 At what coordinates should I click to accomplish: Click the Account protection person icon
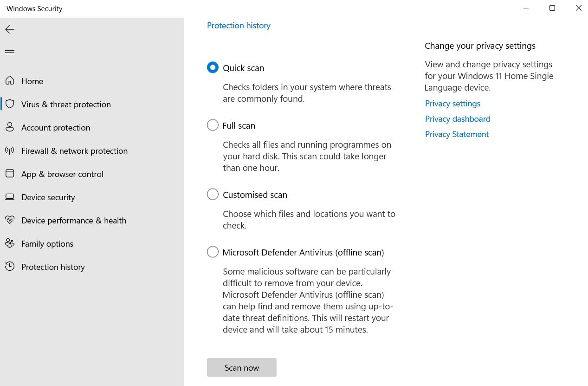click(10, 127)
